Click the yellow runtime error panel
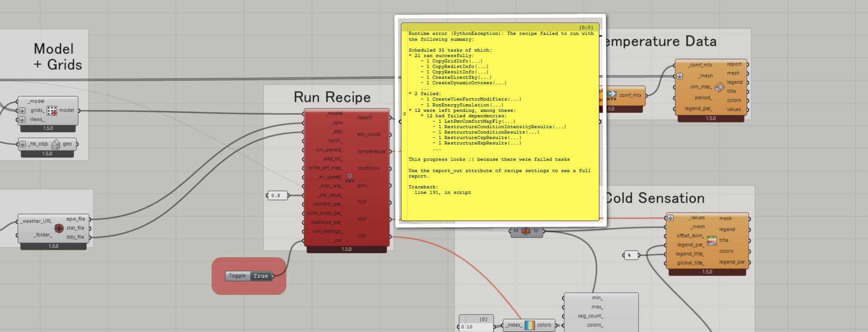The height and width of the screenshot is (332, 868). [500, 122]
